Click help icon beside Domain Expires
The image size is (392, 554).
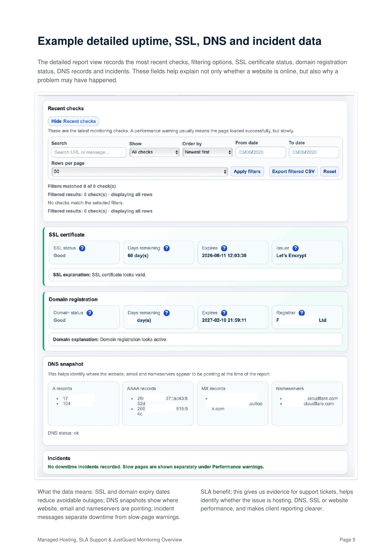point(224,313)
